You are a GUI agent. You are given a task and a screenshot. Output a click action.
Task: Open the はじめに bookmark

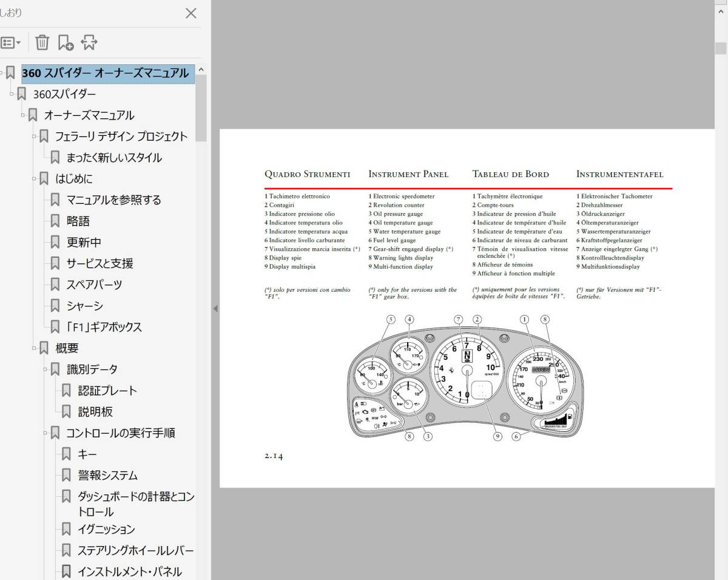click(x=74, y=179)
